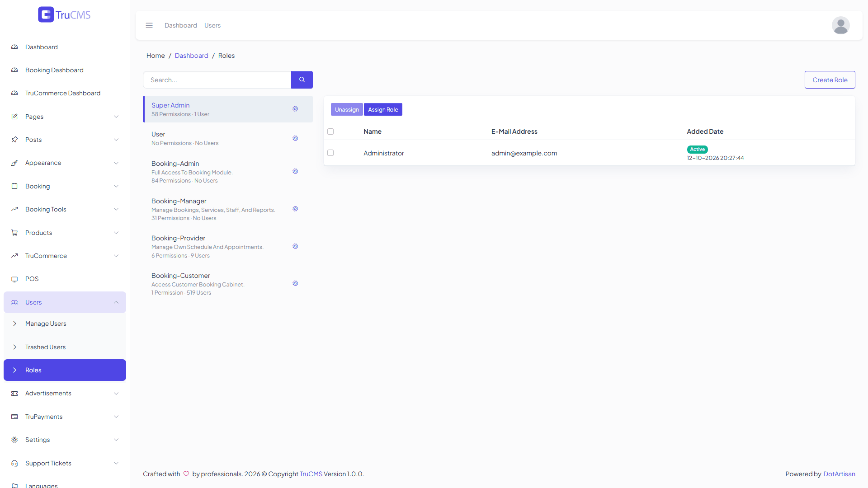868x488 pixels.
Task: Select Roles submenu item
Action: pyautogui.click(x=65, y=370)
